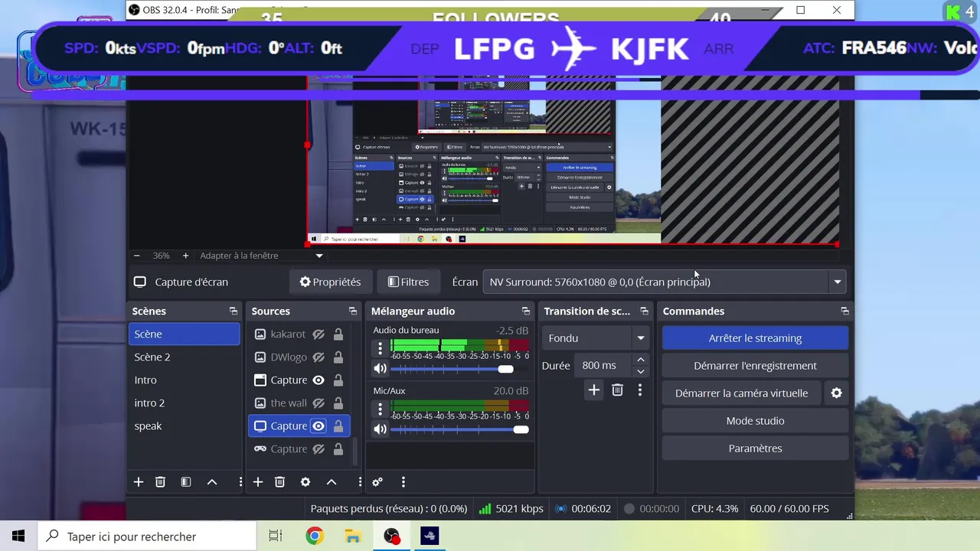Open Propriétés of selected source
This screenshot has width=980, height=551.
tap(330, 282)
